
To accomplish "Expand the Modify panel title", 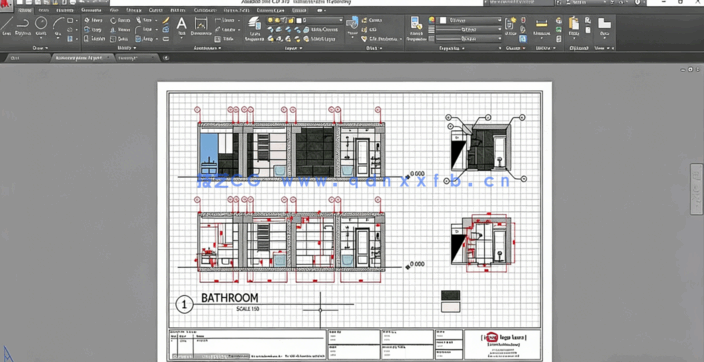I will click(x=127, y=48).
